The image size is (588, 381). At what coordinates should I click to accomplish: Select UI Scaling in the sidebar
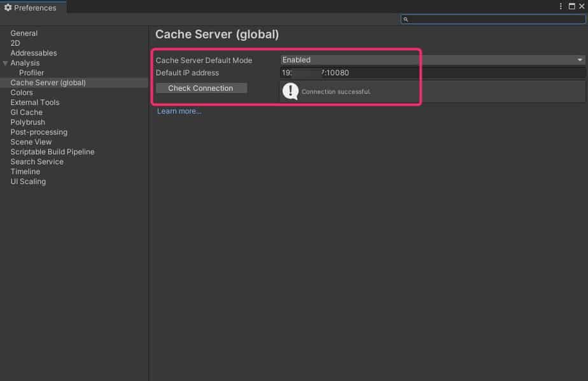[x=27, y=181]
